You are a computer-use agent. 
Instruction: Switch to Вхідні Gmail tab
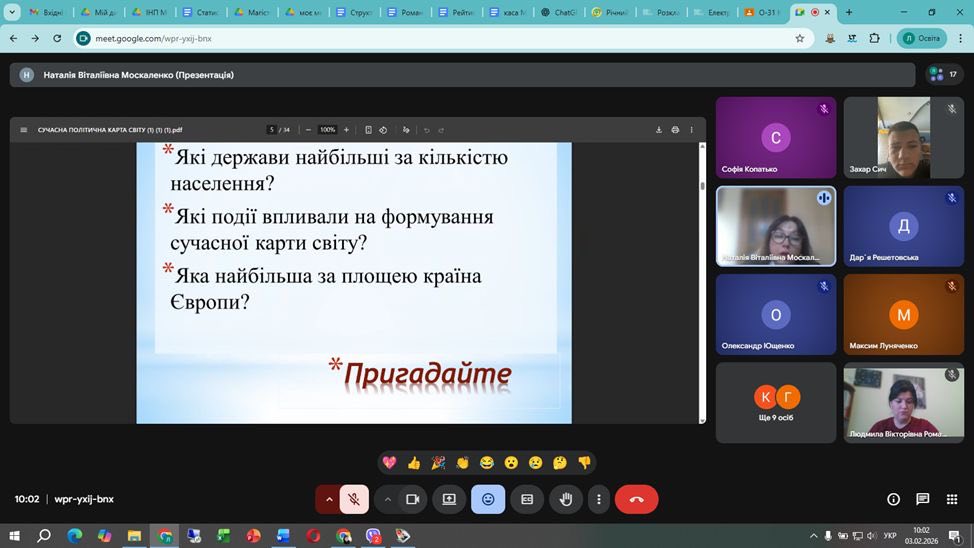click(x=46, y=12)
